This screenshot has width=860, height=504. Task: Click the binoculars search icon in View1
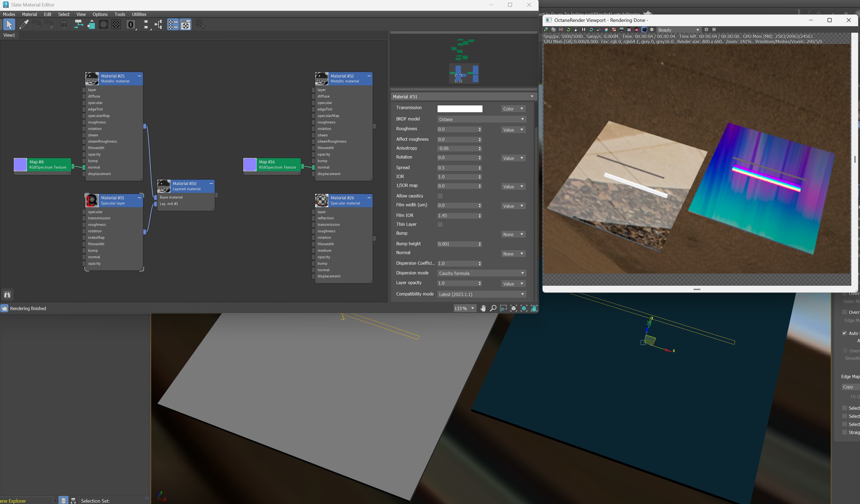coord(7,295)
